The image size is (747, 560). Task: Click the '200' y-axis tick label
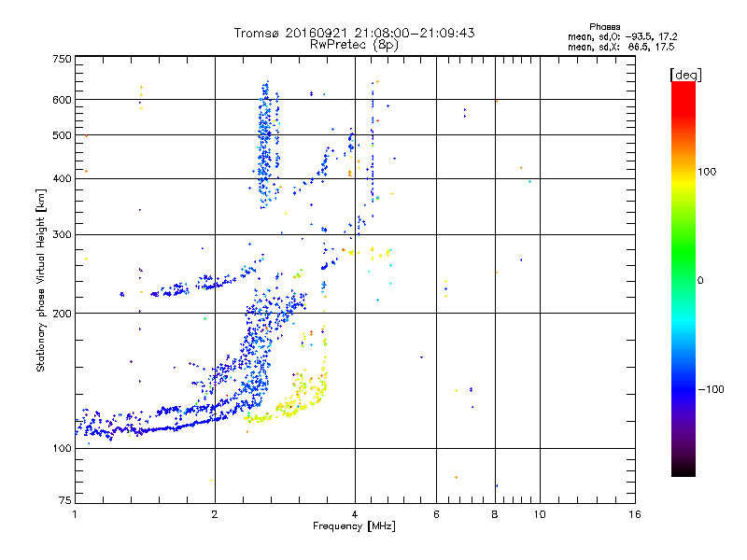pos(62,314)
